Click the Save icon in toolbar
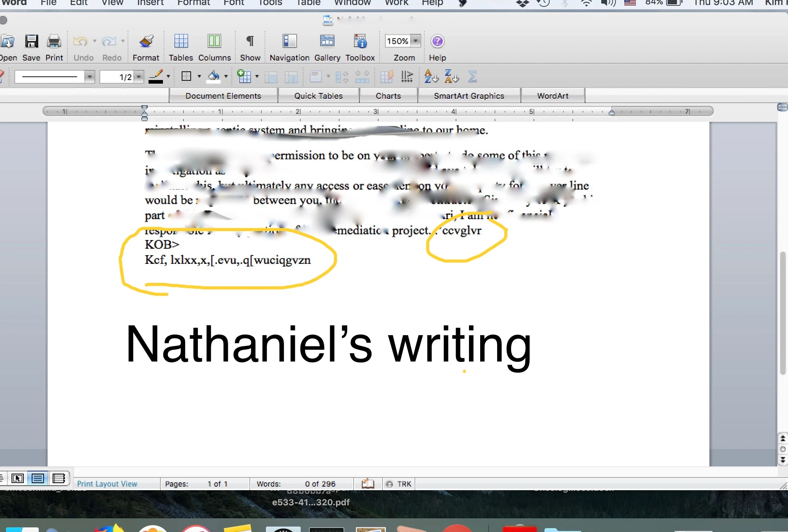The height and width of the screenshot is (532, 788). point(31,41)
